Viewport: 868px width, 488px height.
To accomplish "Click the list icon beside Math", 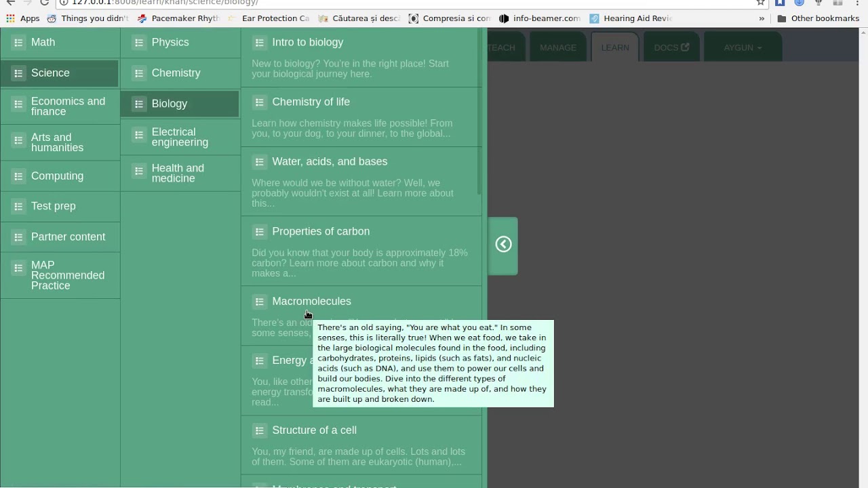I will click(18, 42).
